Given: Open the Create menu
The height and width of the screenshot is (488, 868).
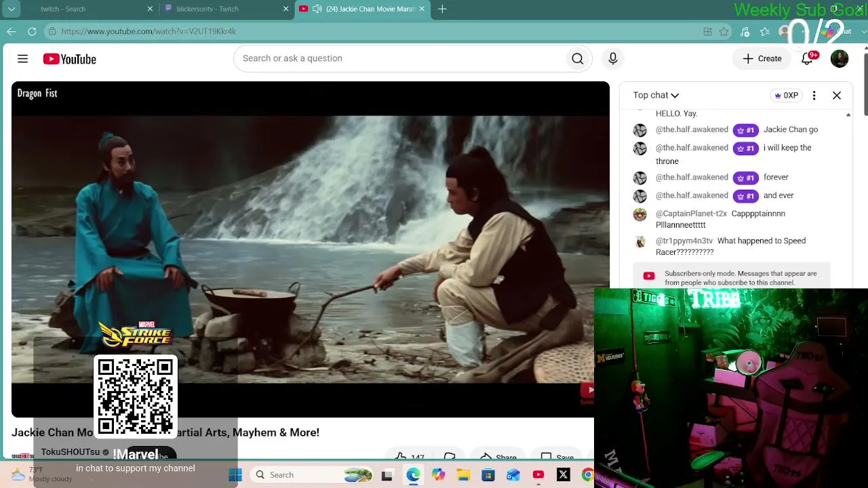Looking at the screenshot, I should click(762, 59).
